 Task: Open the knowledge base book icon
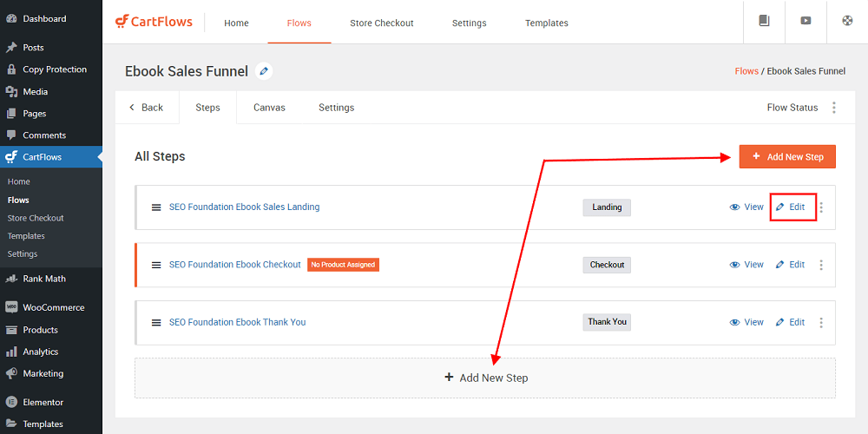point(764,21)
